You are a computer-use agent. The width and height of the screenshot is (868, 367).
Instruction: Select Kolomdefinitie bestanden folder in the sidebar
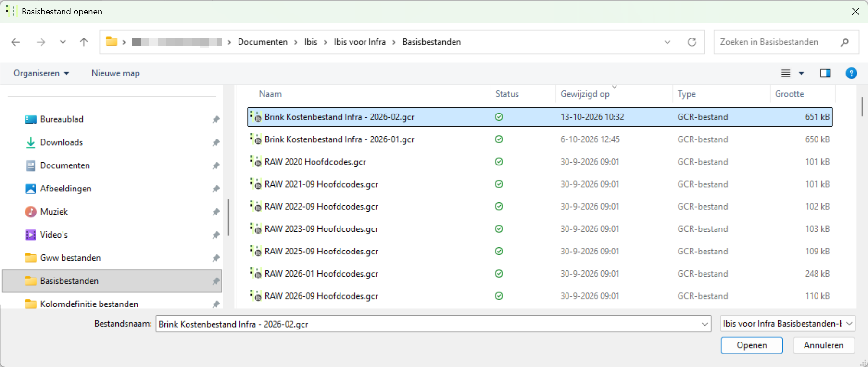89,304
